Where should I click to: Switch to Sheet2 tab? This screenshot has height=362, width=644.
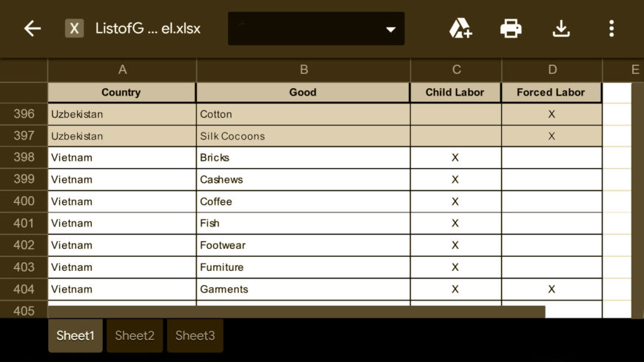coord(135,335)
